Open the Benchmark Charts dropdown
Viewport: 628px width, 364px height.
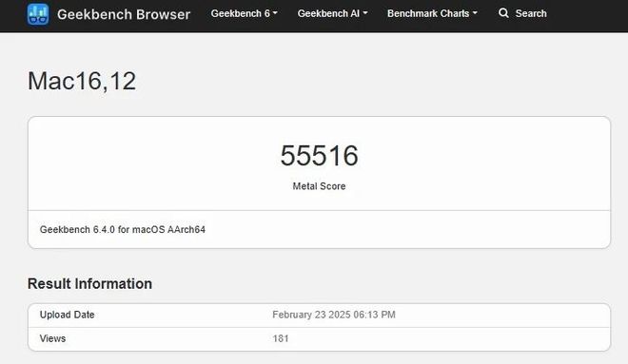[x=432, y=13]
